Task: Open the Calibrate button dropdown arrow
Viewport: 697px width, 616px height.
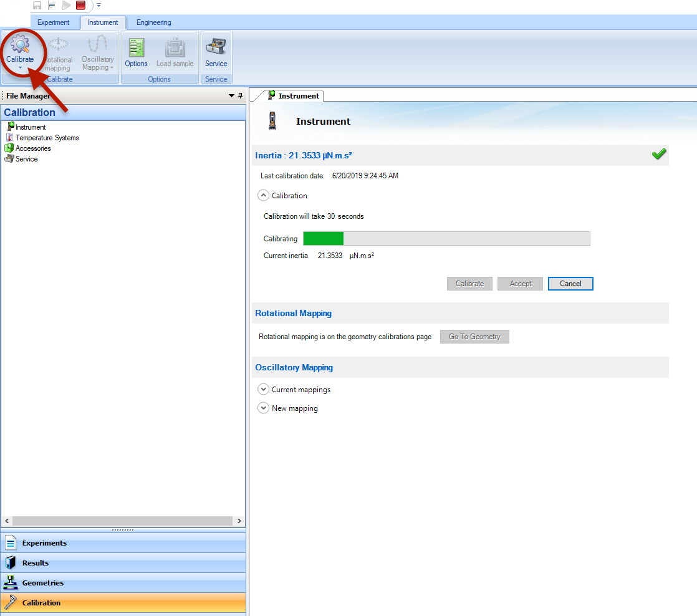Action: point(20,68)
